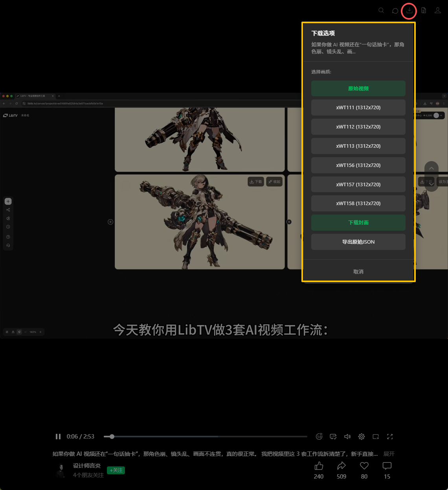Choose xWT111 (1312x720) quality
Image resolution: width=448 pixels, height=490 pixels.
[x=358, y=107]
